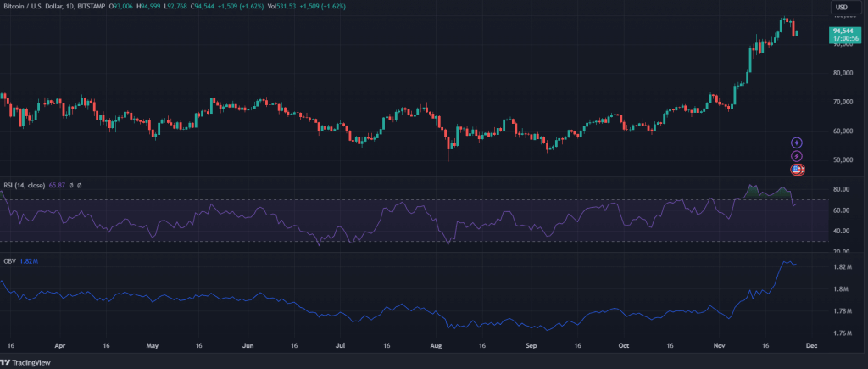
Task: Click the Nov label on time axis
Action: pos(719,345)
